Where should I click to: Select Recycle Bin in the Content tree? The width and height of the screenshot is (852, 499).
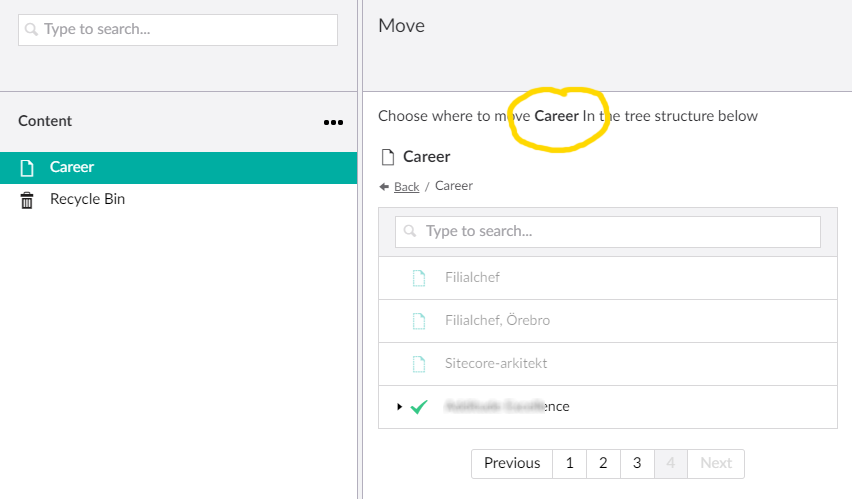tap(87, 200)
